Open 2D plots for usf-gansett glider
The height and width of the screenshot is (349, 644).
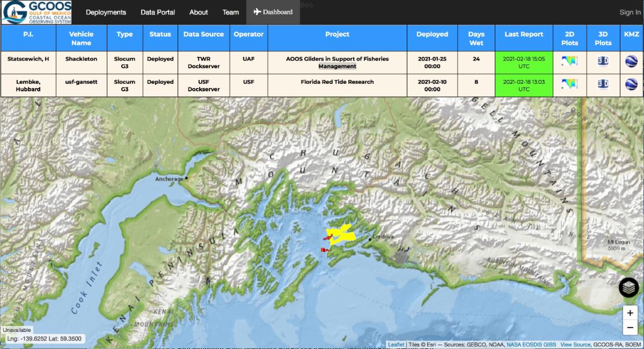click(569, 84)
